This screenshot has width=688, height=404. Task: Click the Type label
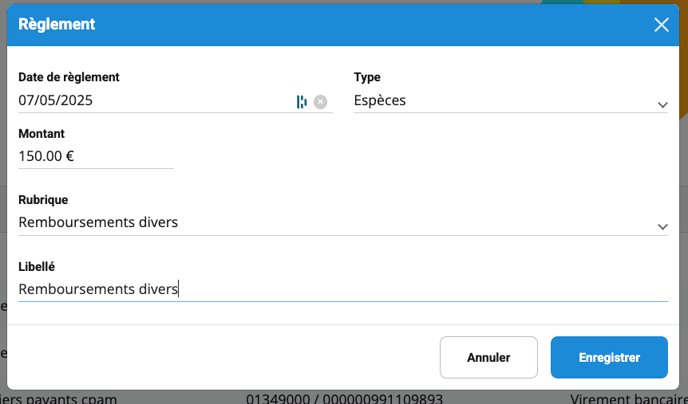pos(367,77)
